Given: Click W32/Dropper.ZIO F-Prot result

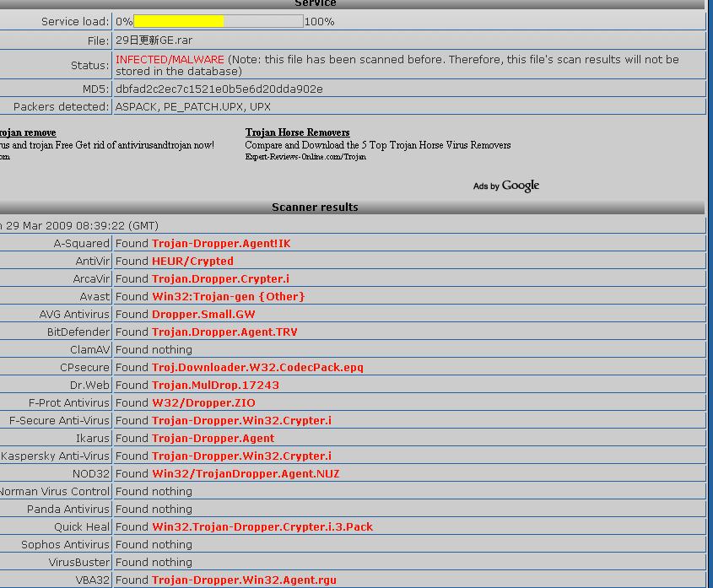Looking at the screenshot, I should point(203,403).
